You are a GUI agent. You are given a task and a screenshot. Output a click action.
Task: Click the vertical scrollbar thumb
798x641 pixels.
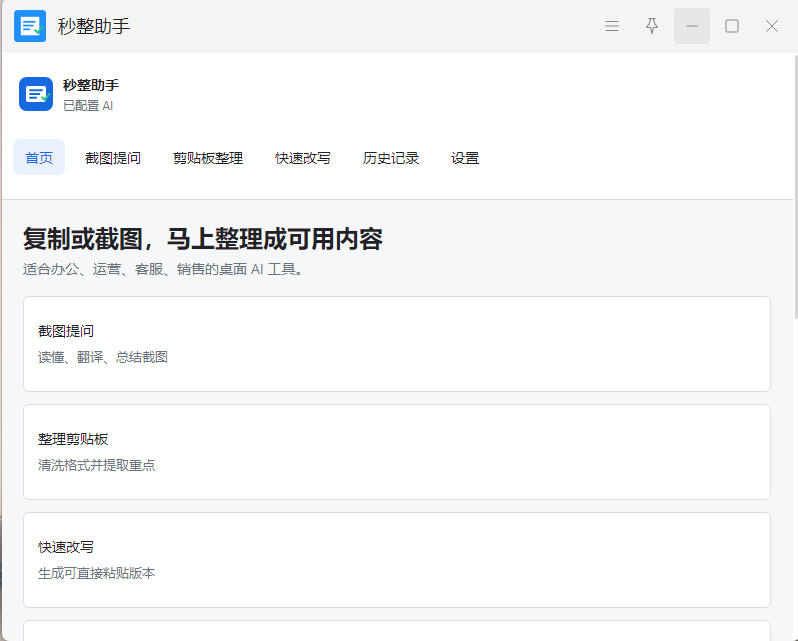click(x=795, y=187)
